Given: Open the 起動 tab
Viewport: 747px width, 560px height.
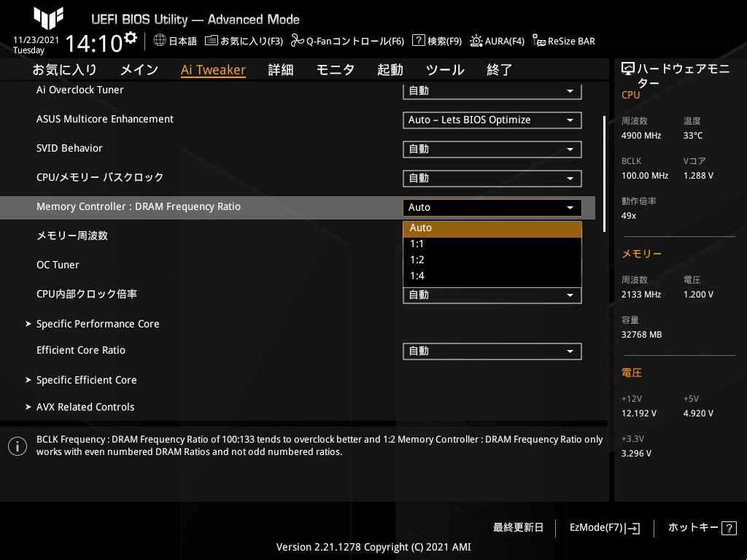Looking at the screenshot, I should pyautogui.click(x=390, y=69).
